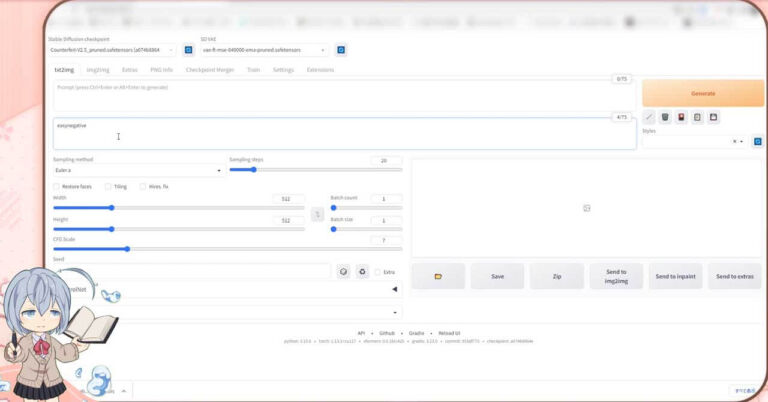The width and height of the screenshot is (768, 402).
Task: Swap width and height values
Action: 317,214
